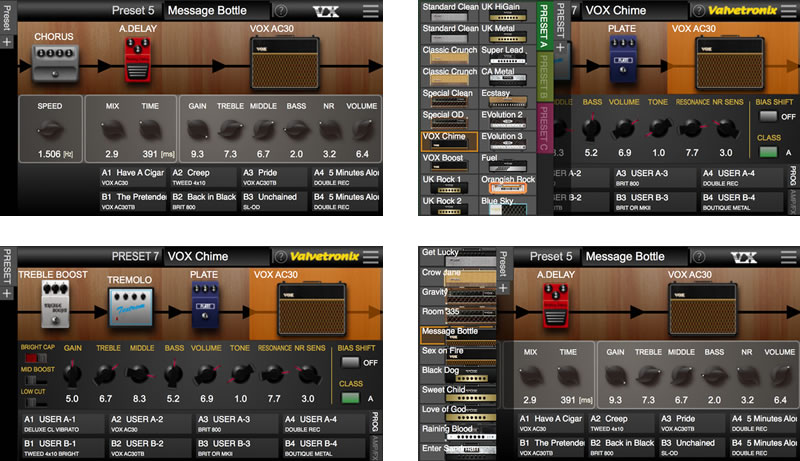Adjust the chorus SPEED knob
Viewport: 800px width, 461px height.
click(x=49, y=129)
